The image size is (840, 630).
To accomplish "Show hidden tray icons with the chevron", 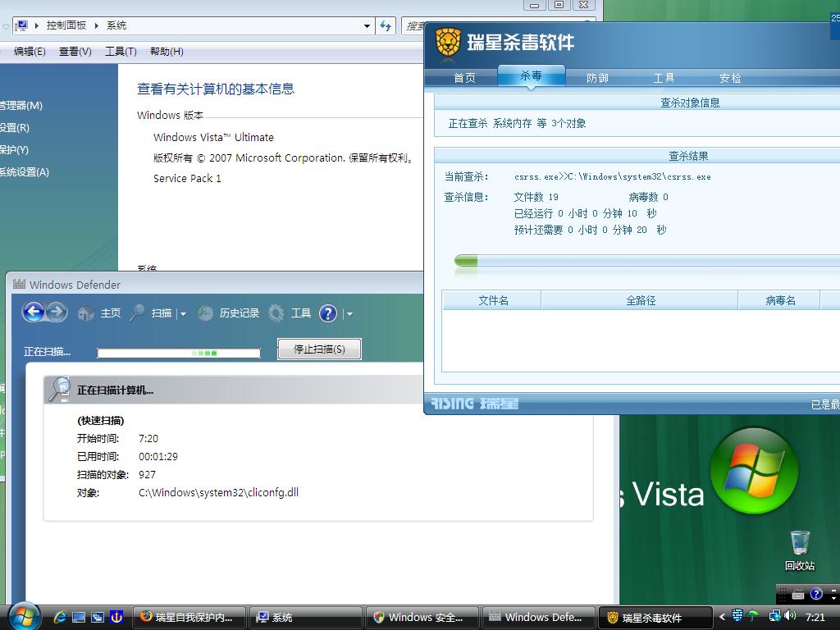I will click(x=722, y=617).
